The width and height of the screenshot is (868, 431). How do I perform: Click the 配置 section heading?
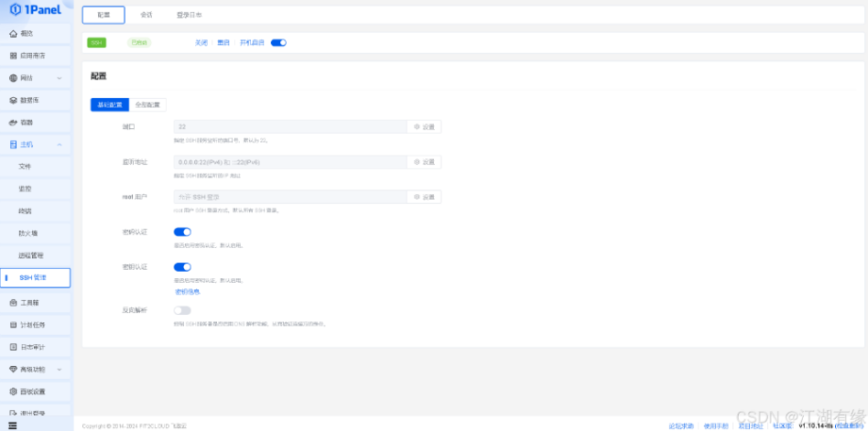[98, 76]
